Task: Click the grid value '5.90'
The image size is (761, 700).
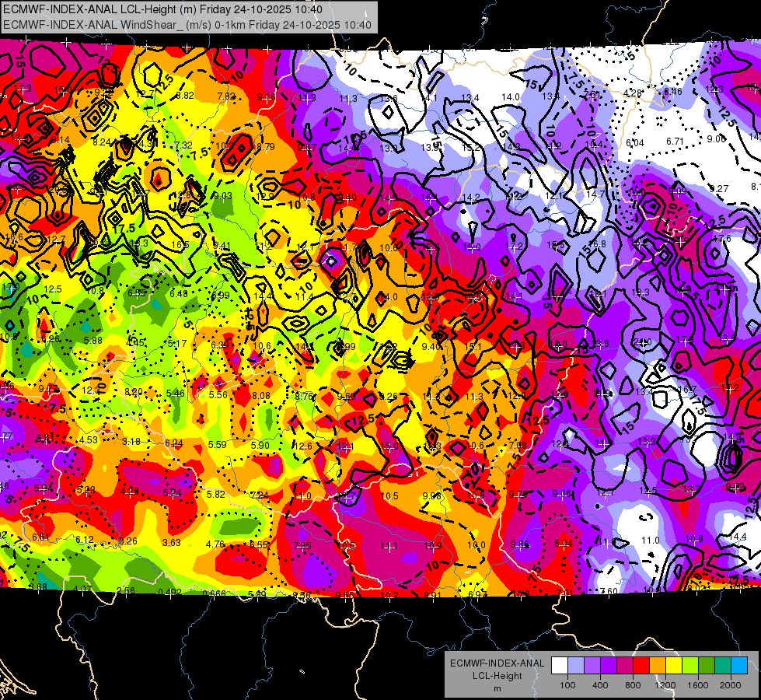Action: (x=260, y=446)
